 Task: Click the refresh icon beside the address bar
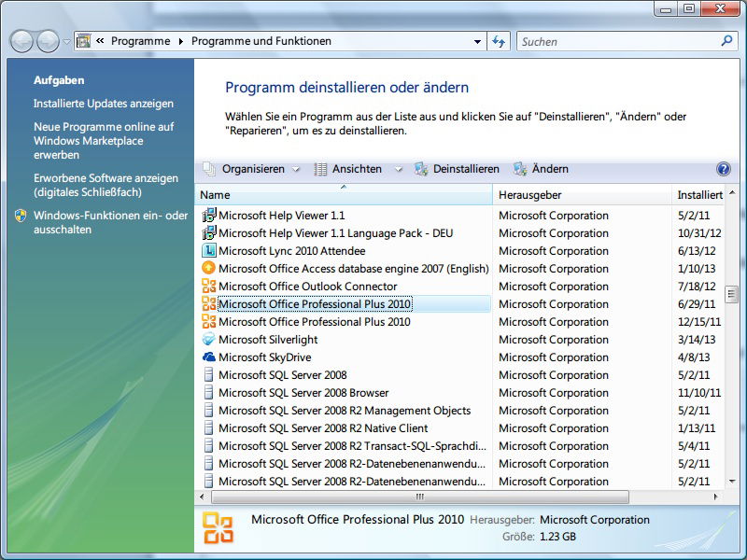499,41
